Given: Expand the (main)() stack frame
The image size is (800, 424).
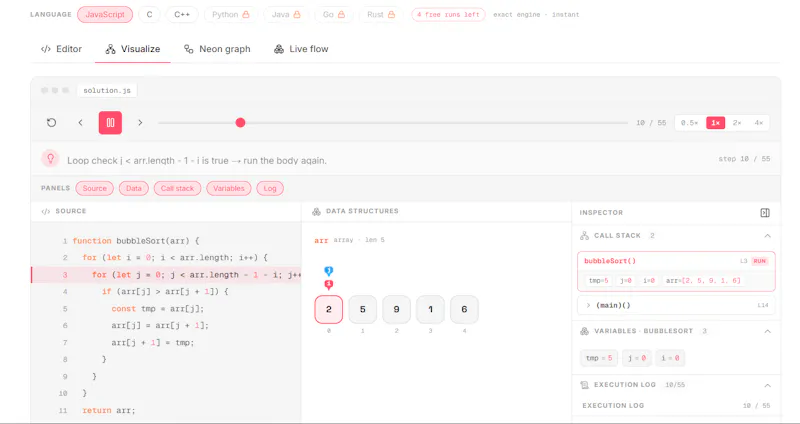Looking at the screenshot, I should pyautogui.click(x=676, y=305).
